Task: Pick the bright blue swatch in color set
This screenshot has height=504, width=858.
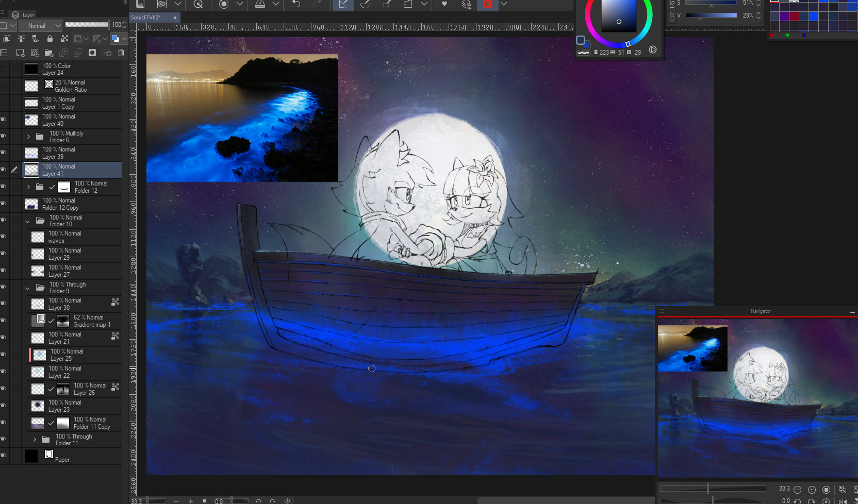Action: pos(814,16)
